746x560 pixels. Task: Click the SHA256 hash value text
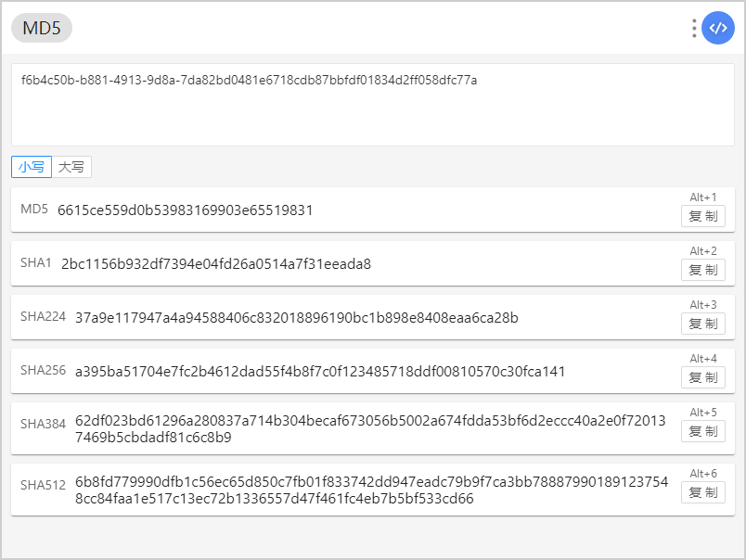tap(320, 371)
